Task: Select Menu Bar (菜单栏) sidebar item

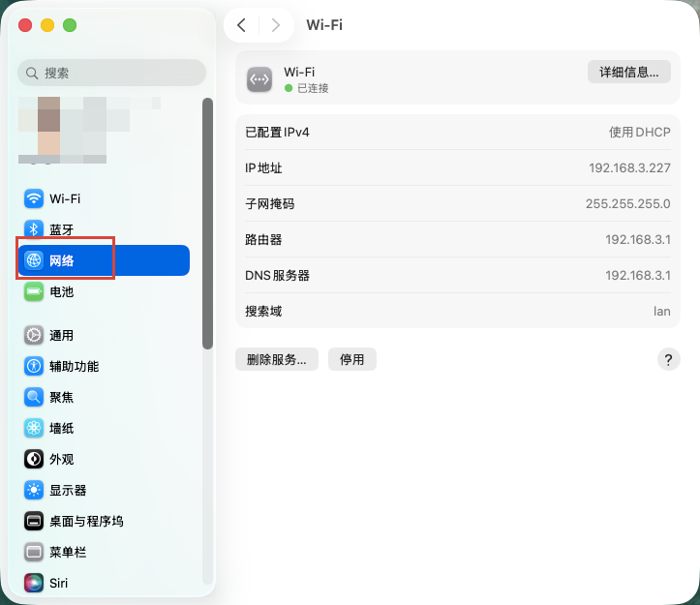Action: tap(107, 553)
